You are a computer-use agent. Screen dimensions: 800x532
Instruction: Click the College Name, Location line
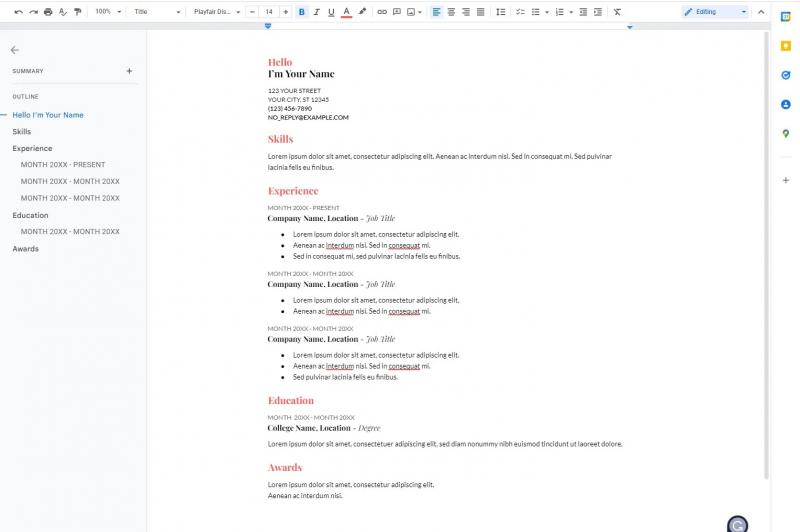[324, 428]
